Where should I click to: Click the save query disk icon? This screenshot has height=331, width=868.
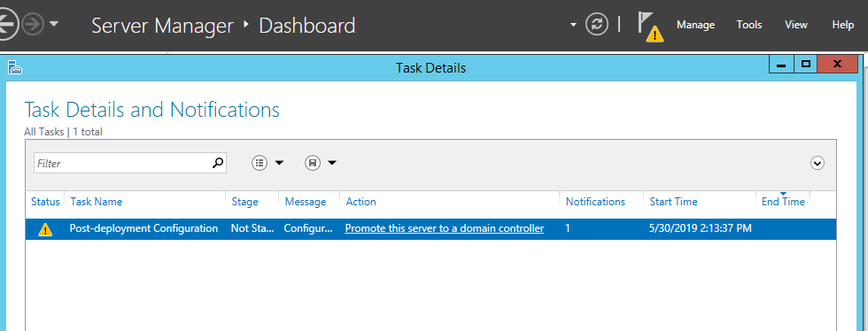313,163
